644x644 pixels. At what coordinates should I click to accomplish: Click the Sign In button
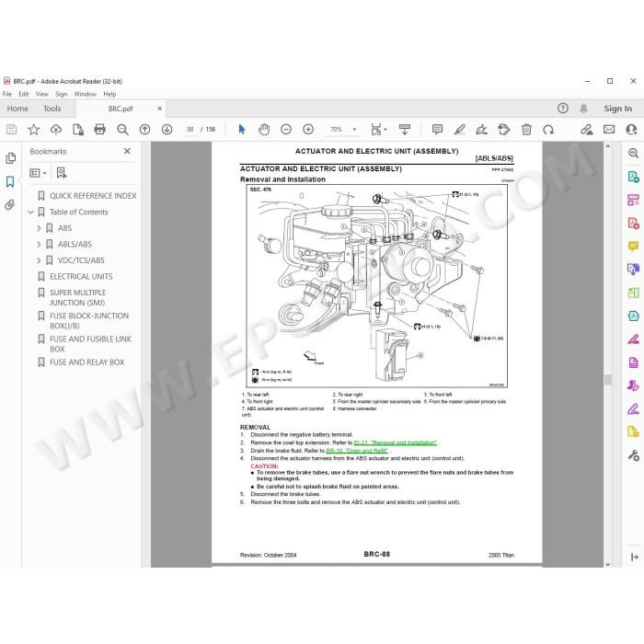(x=617, y=109)
